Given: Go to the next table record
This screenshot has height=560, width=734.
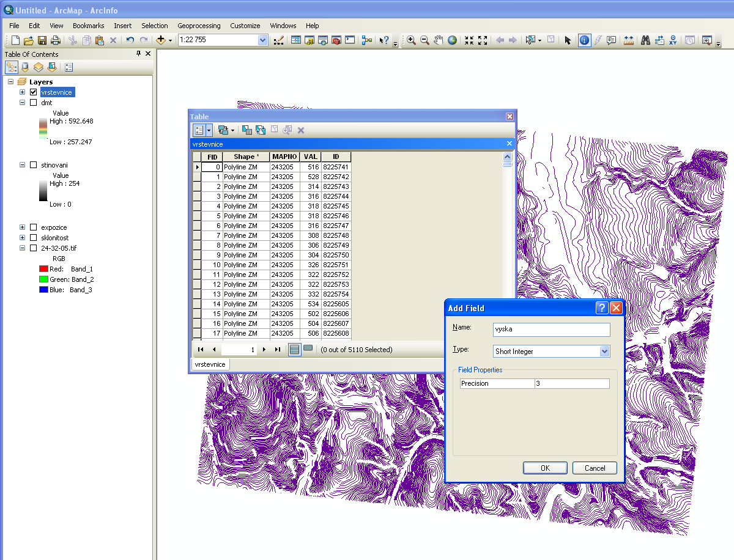Looking at the screenshot, I should [x=264, y=350].
